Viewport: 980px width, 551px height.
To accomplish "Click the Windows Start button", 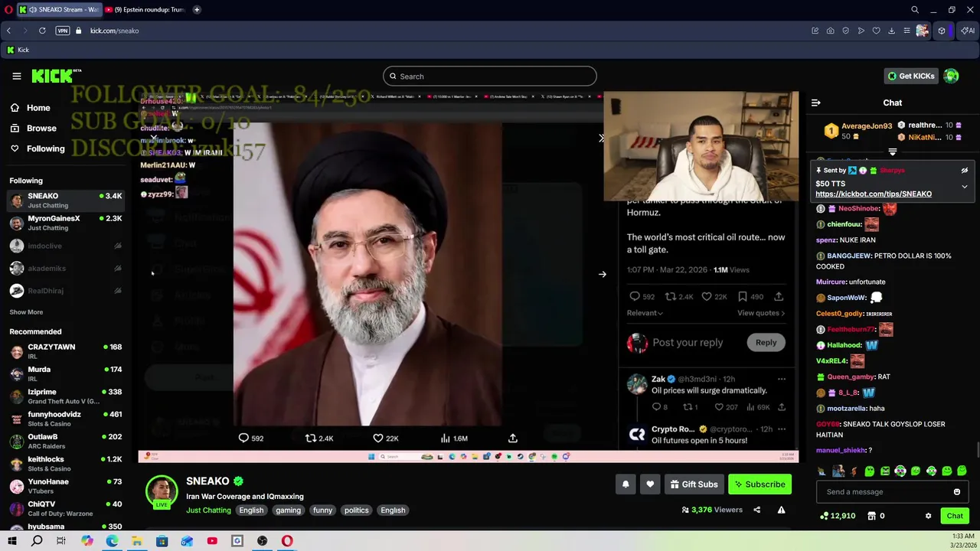I will point(11,541).
